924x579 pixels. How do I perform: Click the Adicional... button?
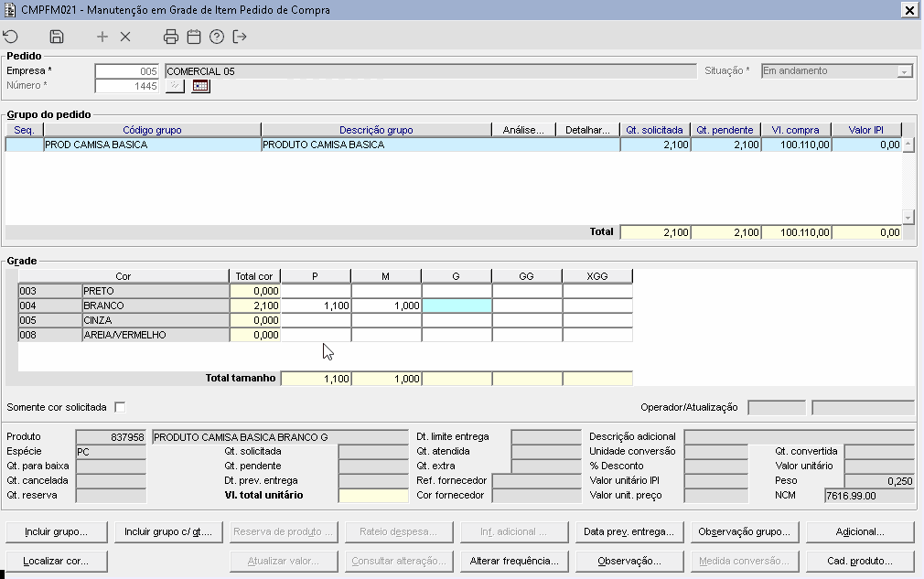point(860,531)
